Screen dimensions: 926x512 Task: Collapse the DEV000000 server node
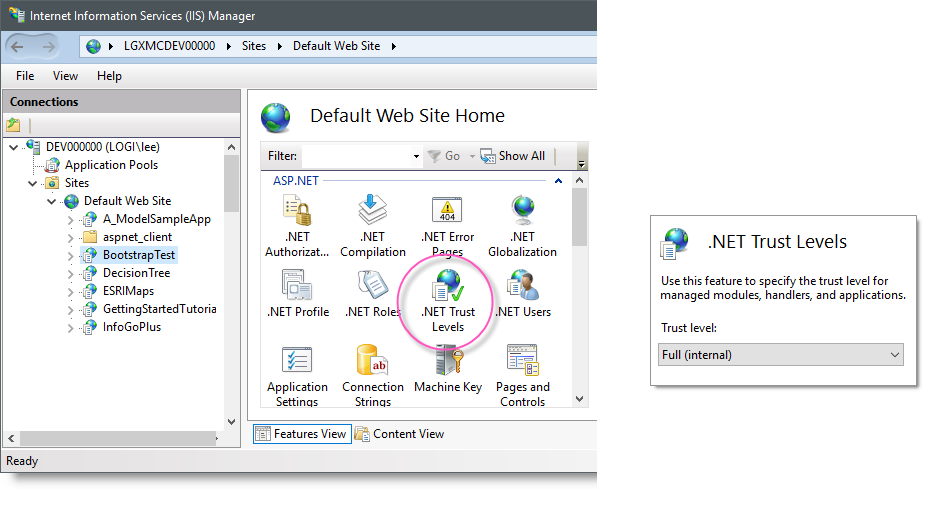point(14,147)
